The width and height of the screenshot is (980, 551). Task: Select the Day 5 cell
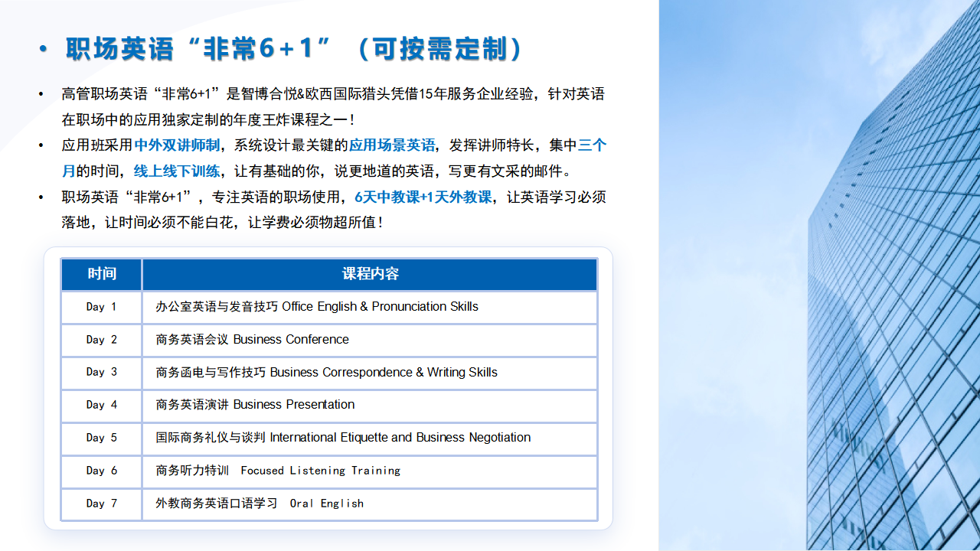pos(102,438)
